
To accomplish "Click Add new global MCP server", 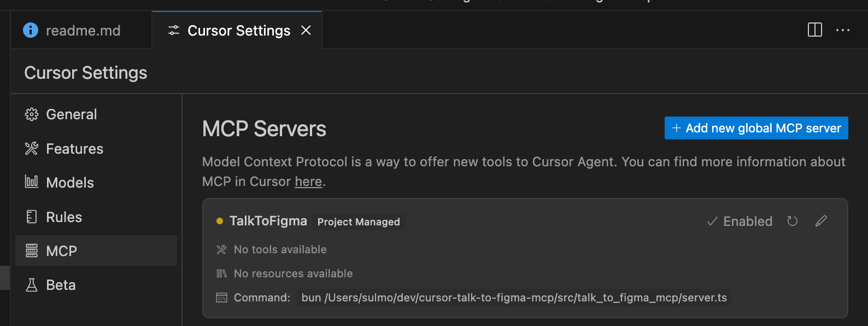I will click(756, 128).
